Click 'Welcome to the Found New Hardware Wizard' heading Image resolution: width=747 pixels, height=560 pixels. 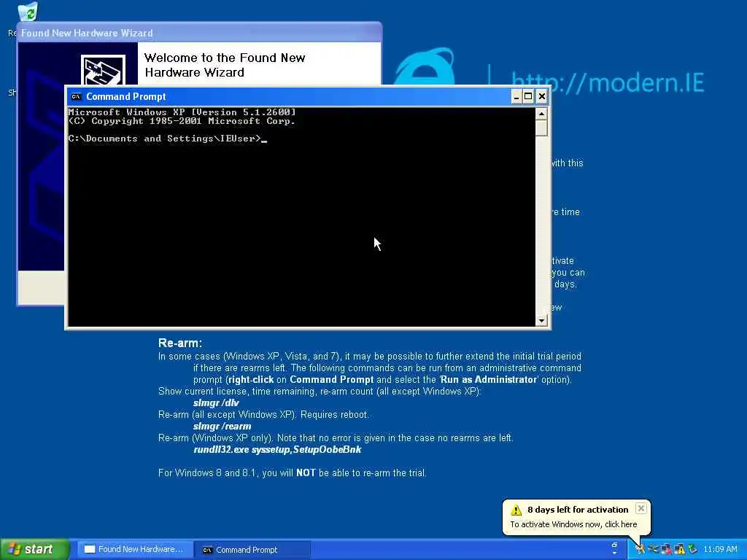click(x=225, y=65)
